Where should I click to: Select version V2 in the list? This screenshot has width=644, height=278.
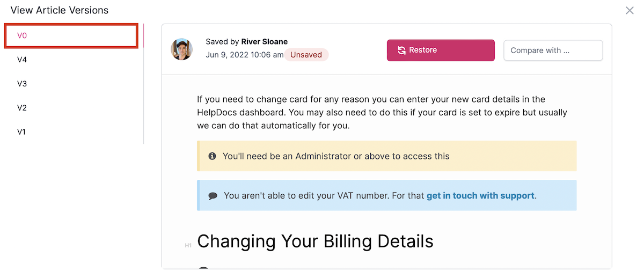(71, 108)
